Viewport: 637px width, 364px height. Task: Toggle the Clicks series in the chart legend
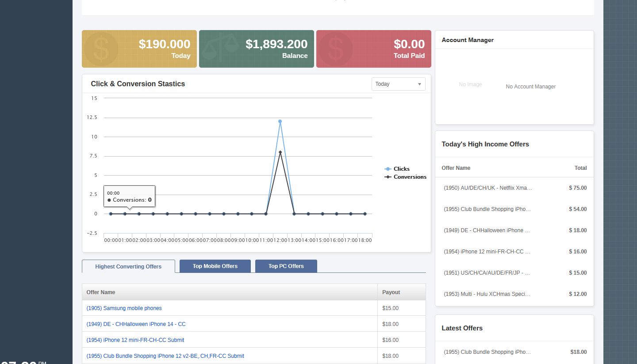397,169
